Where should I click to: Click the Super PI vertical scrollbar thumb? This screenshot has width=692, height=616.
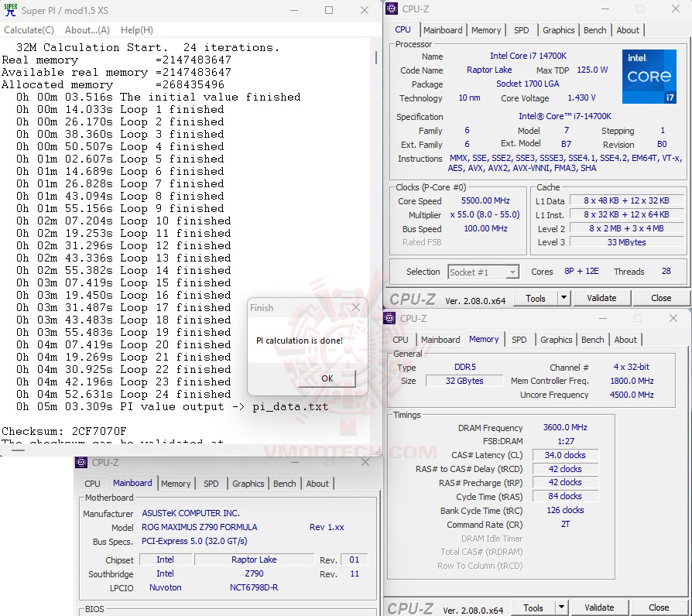(x=376, y=57)
